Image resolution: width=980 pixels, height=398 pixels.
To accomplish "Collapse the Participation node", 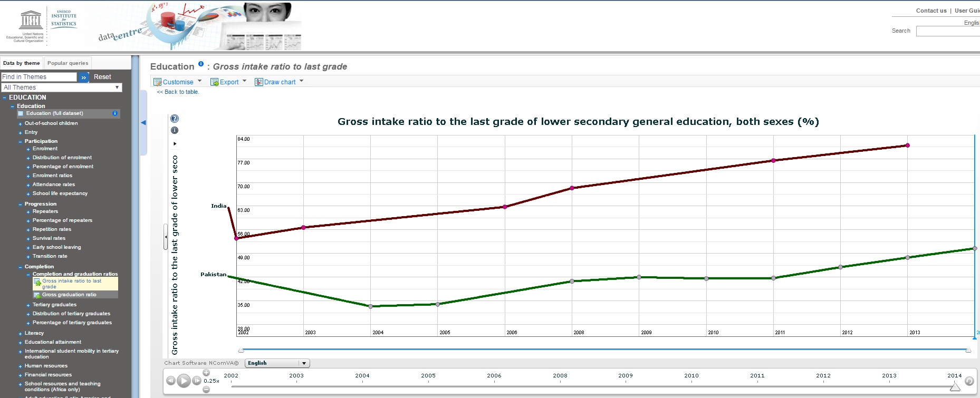I will point(20,142).
